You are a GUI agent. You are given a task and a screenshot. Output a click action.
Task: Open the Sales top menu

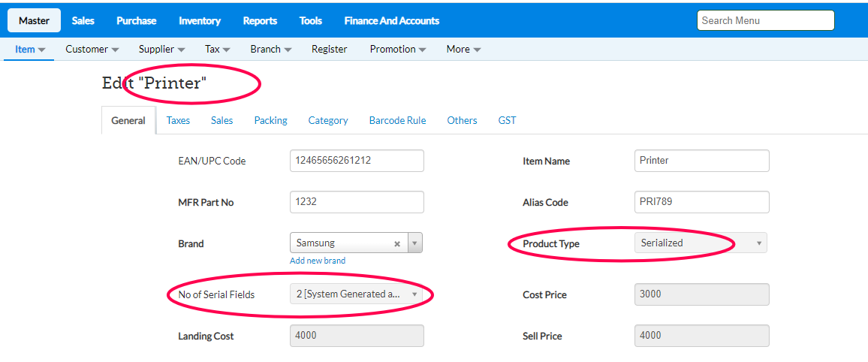click(x=83, y=20)
